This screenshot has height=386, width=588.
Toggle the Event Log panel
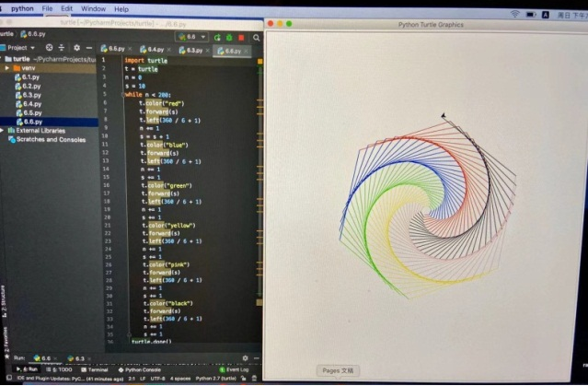(236, 369)
